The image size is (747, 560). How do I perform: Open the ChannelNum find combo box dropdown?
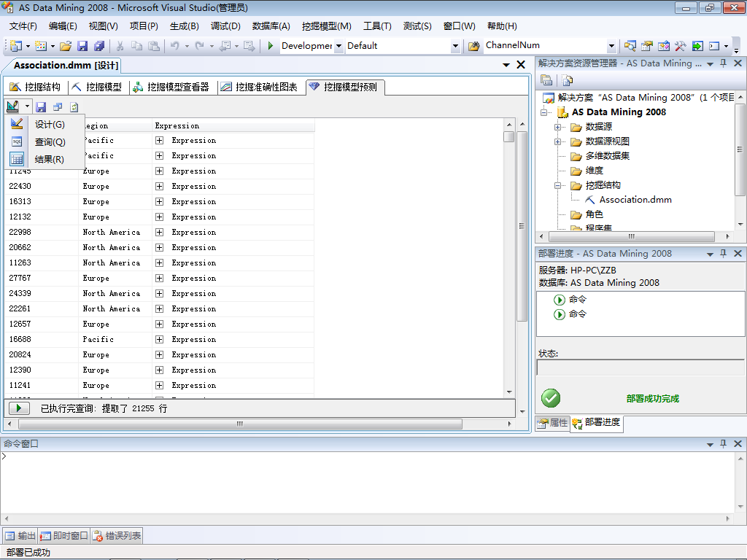tap(612, 46)
